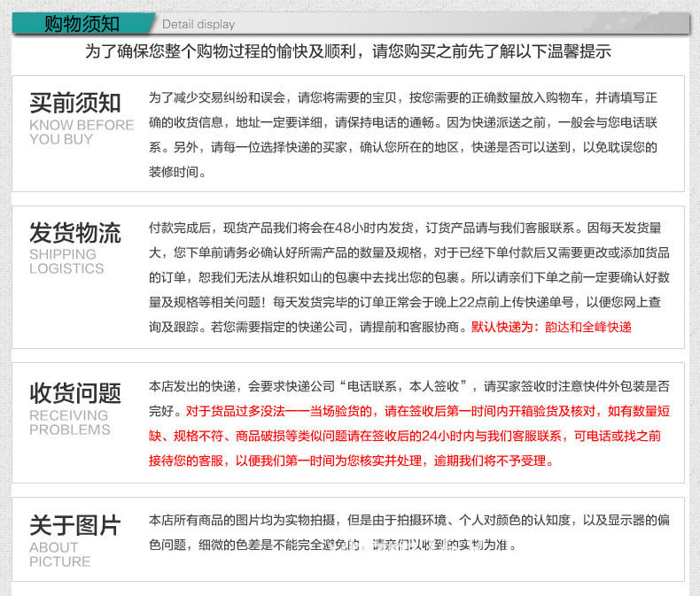Click the "KNOW BEFORE YOU BUY" subtitle
This screenshot has width=700, height=596.
[x=82, y=132]
